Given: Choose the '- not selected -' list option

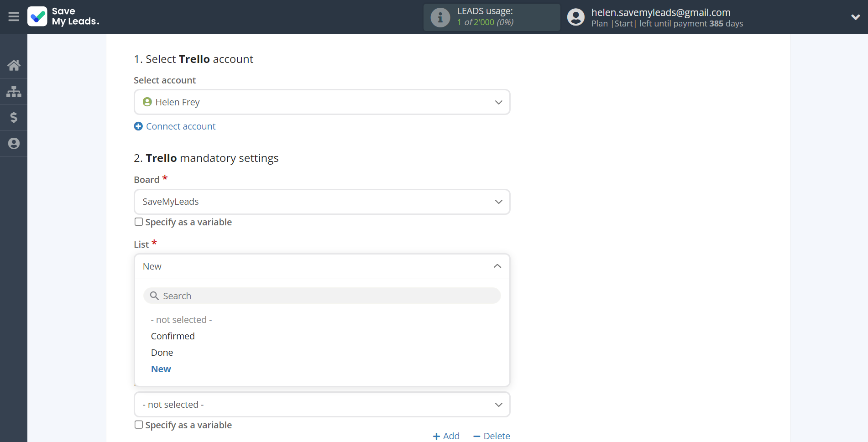Looking at the screenshot, I should coord(182,320).
